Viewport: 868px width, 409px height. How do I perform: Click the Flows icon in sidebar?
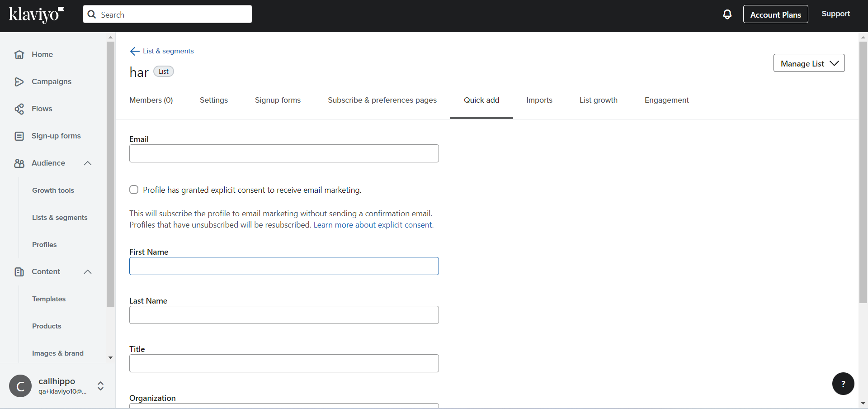click(19, 109)
